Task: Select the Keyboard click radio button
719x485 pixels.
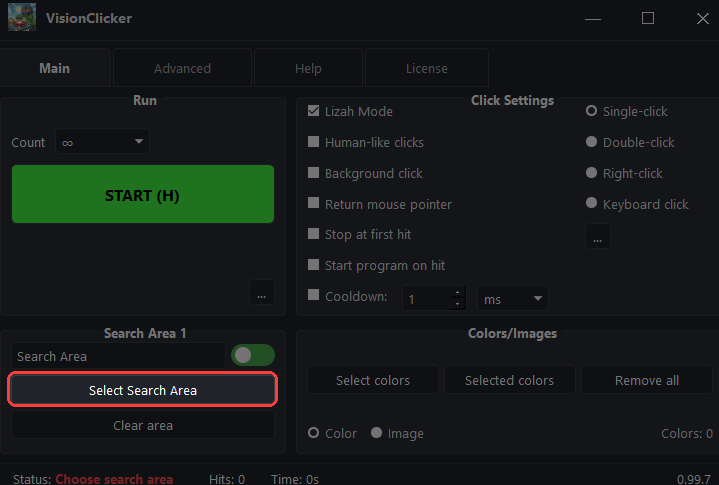Action: tap(591, 203)
